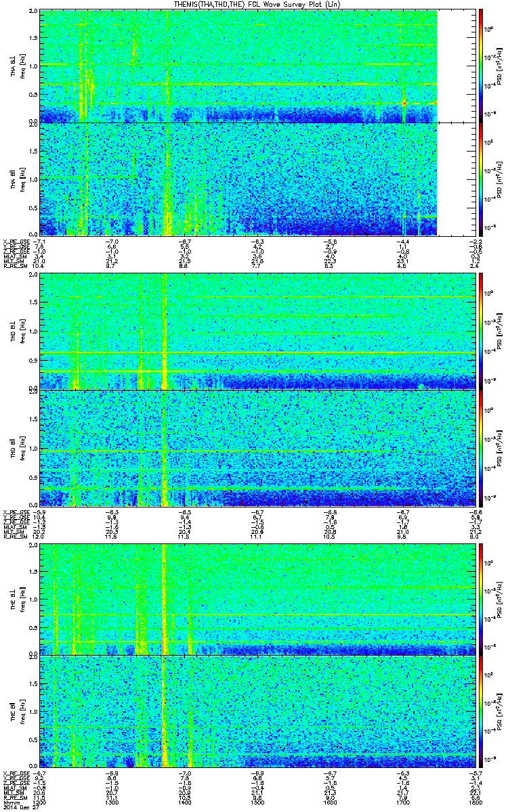The image size is (508, 812).
Task: Click the plot title THEMIS FGL Wave Survey Plot
Action: coord(256,4)
